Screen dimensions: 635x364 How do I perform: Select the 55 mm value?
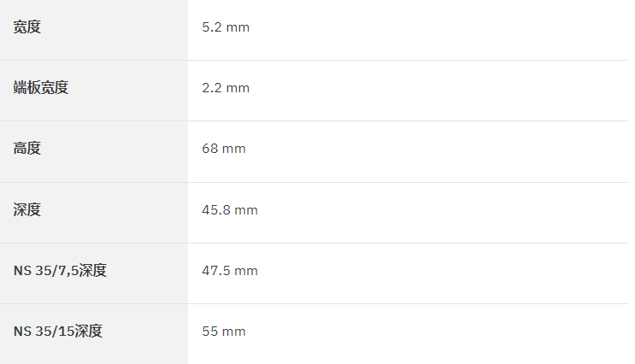click(224, 332)
